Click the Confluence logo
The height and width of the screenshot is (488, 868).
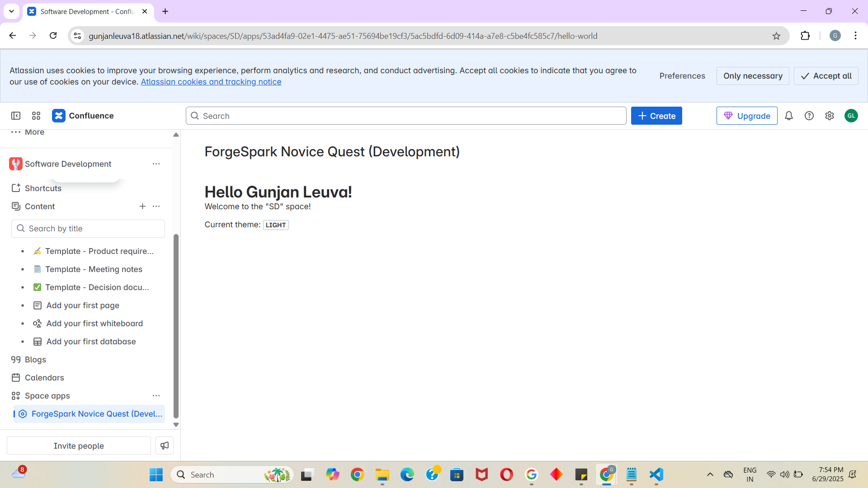(59, 116)
